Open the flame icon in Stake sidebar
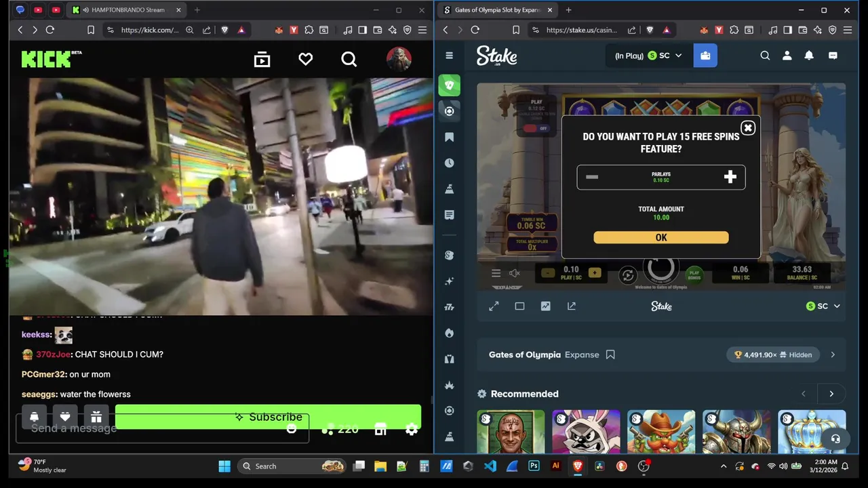 [x=449, y=333]
